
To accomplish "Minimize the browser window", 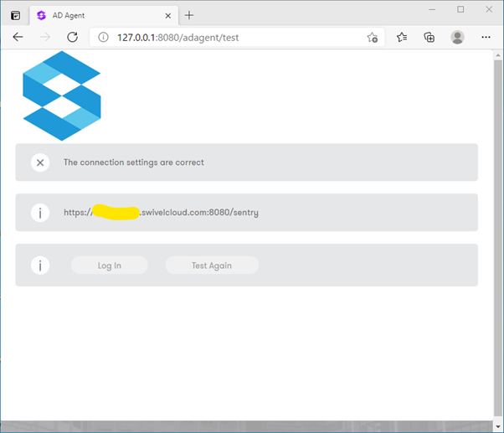I will pyautogui.click(x=432, y=10).
